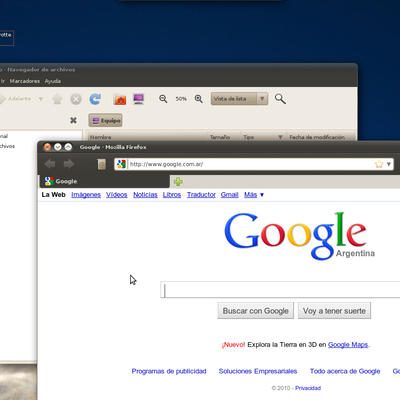Follow the Google Maps link
400x400 pixels.
point(348,345)
